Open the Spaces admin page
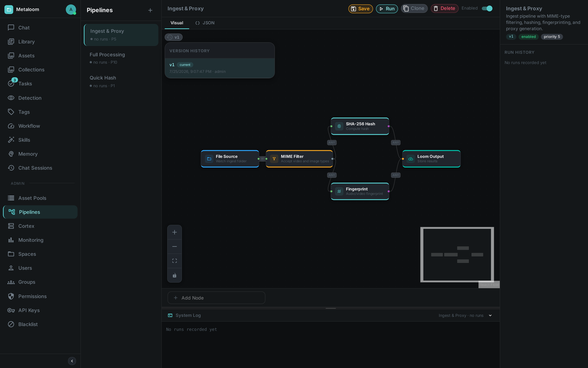 [x=40, y=254]
